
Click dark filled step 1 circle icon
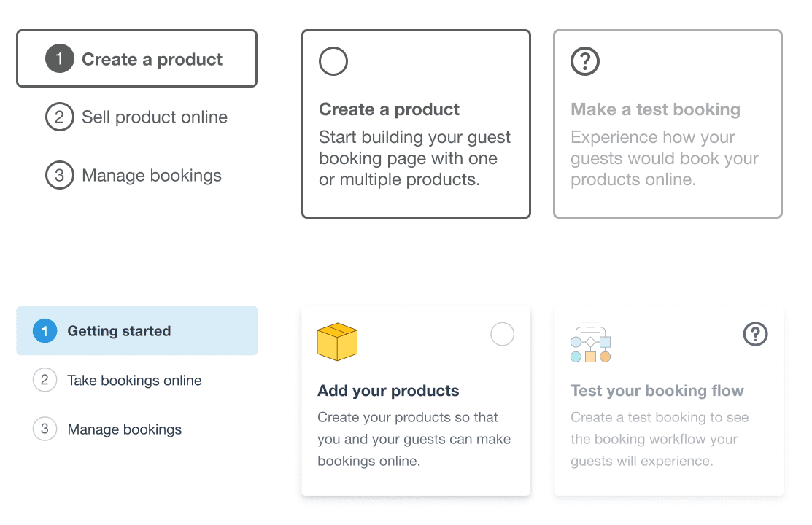coord(60,59)
